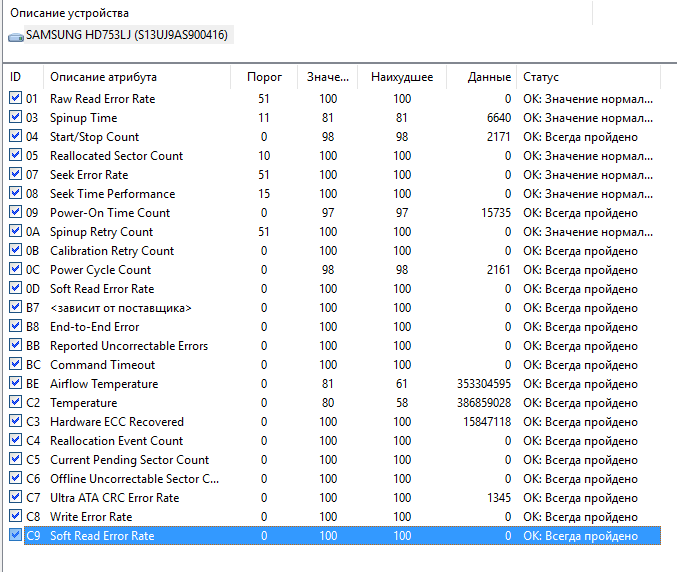677x572 pixels.
Task: Click data value 15735 for Power-On Time
Action: [496, 213]
